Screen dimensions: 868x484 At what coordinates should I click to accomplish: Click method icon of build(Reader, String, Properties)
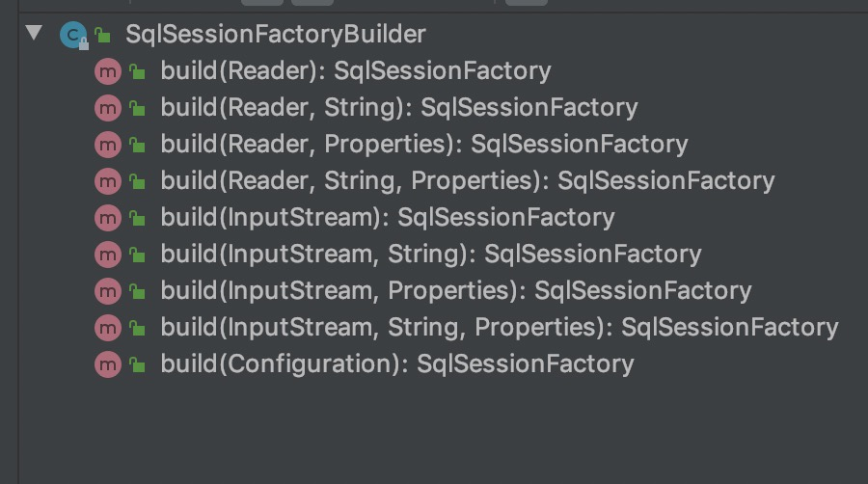click(x=108, y=181)
